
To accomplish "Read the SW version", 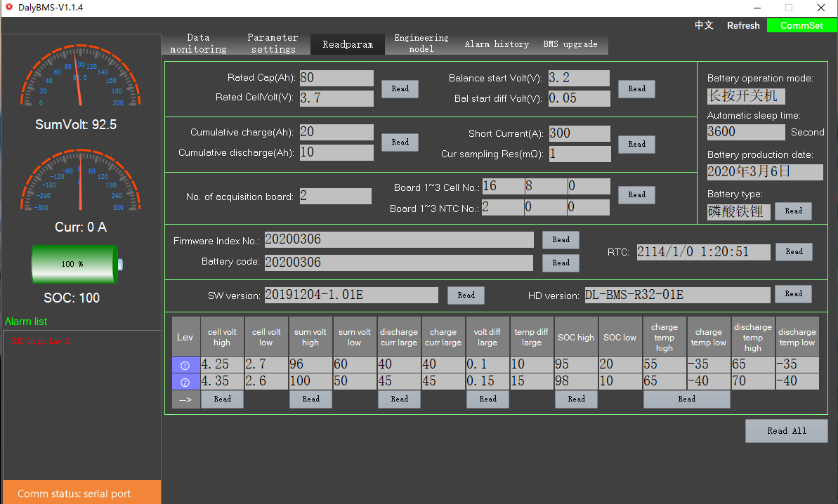I will [x=466, y=296].
